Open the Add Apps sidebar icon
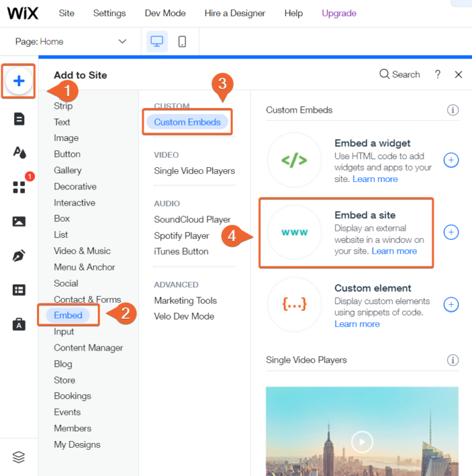Viewport: 472px width, 476px height. click(19, 187)
